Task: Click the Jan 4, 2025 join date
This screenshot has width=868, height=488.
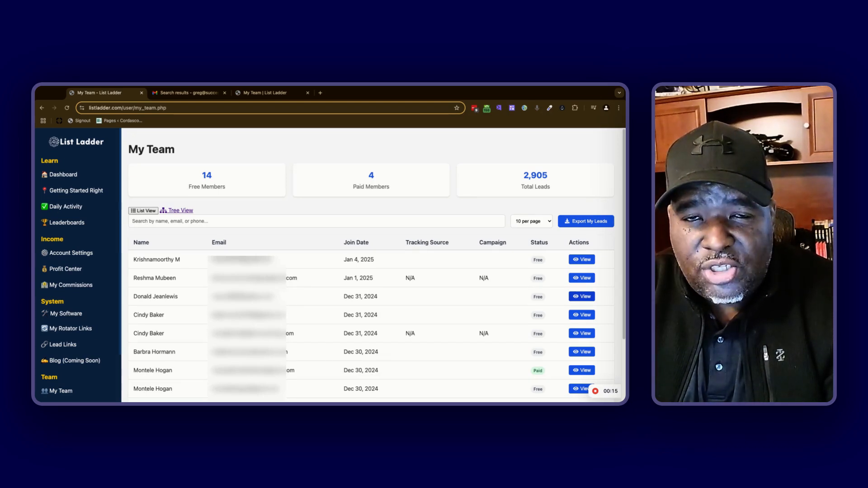Action: pos(359,259)
